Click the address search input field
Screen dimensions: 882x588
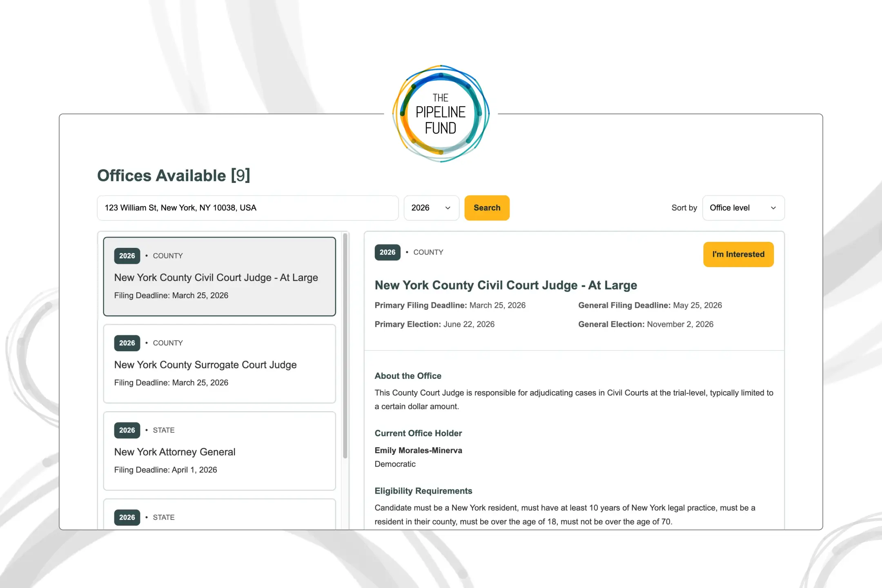click(247, 208)
